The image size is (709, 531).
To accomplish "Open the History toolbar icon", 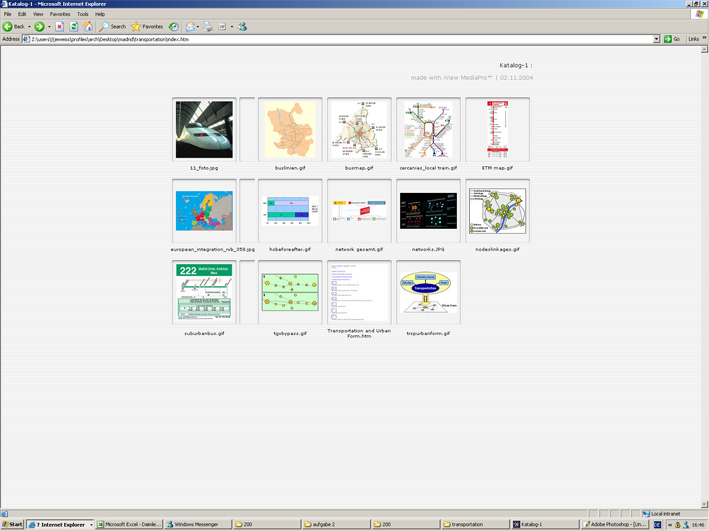I will pyautogui.click(x=174, y=27).
